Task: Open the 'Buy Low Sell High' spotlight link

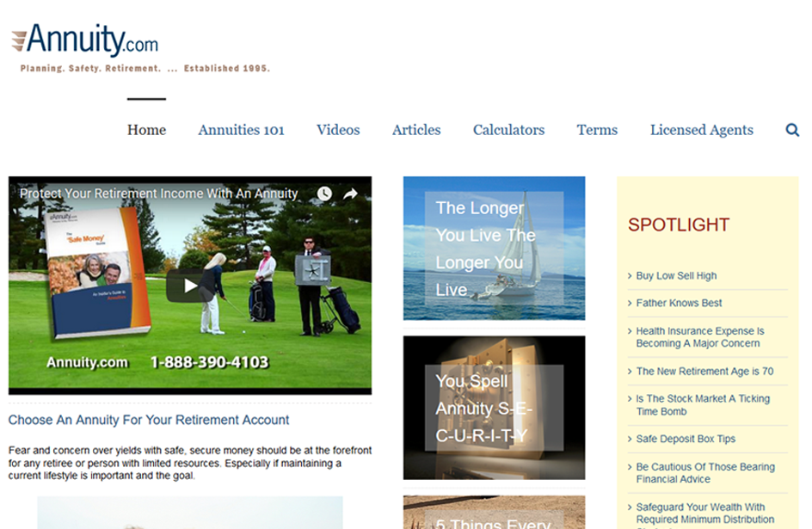Action: [x=676, y=276]
